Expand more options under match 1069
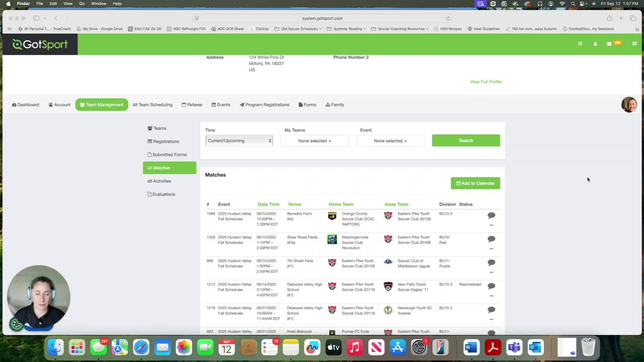 (491, 225)
